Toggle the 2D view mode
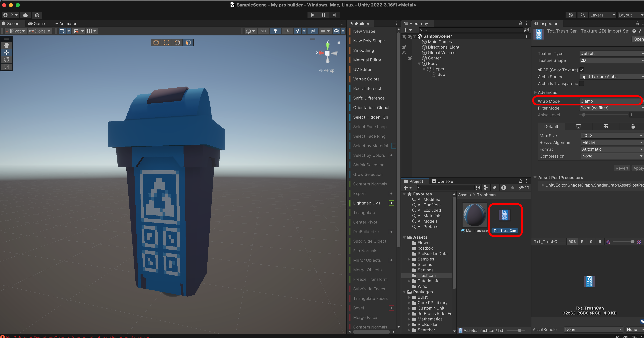Image resolution: width=644 pixels, height=338 pixels. (263, 31)
